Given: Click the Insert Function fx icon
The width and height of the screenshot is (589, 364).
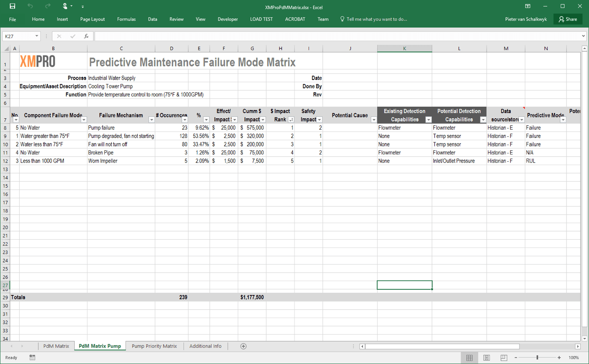Looking at the screenshot, I should [86, 36].
